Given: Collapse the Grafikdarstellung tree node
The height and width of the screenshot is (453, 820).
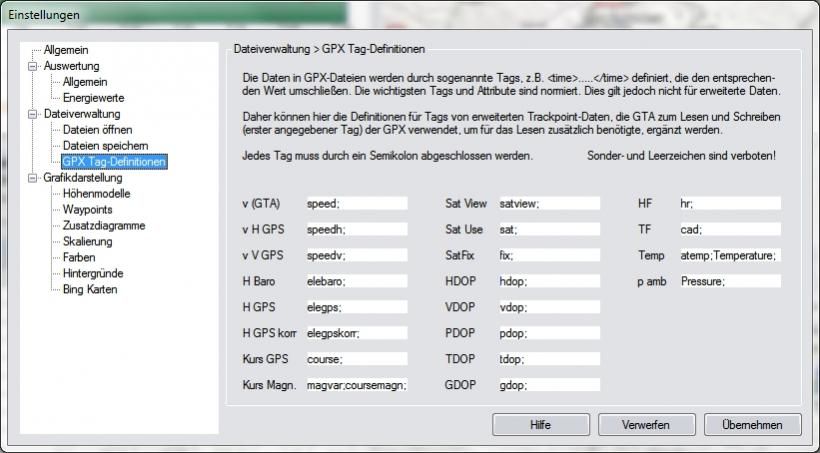Looking at the screenshot, I should pos(33,178).
